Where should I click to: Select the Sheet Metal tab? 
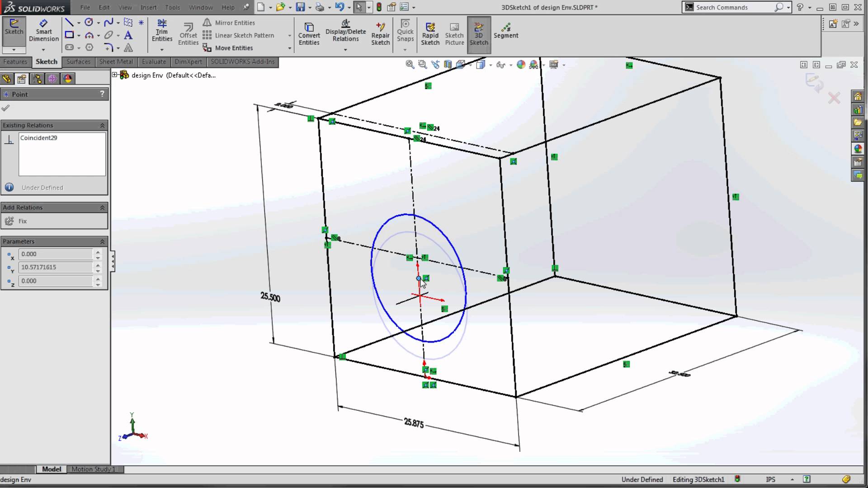tap(115, 61)
